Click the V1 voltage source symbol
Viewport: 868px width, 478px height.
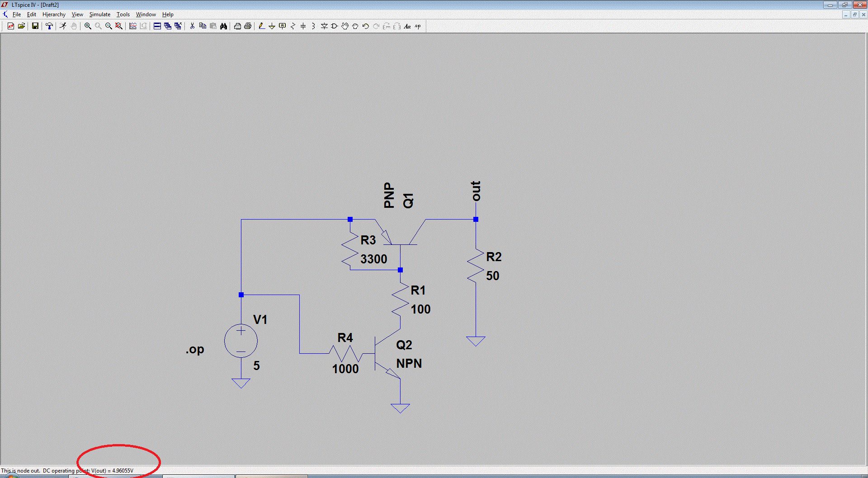click(241, 341)
